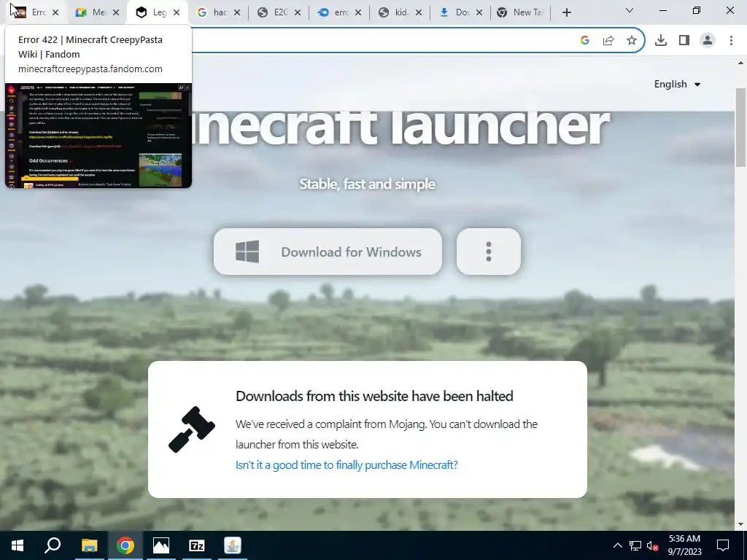Open Windows taskbar search
This screenshot has height=560, width=747.
coord(53,545)
